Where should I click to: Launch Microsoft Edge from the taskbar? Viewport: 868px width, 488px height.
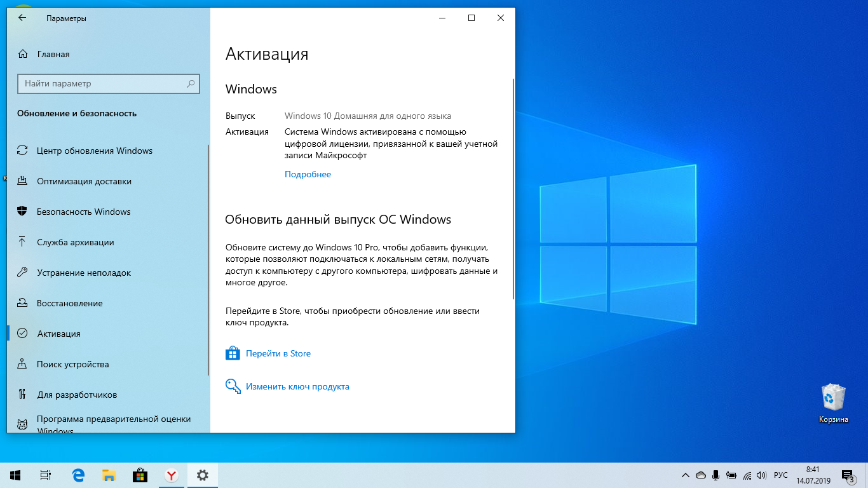pyautogui.click(x=78, y=475)
